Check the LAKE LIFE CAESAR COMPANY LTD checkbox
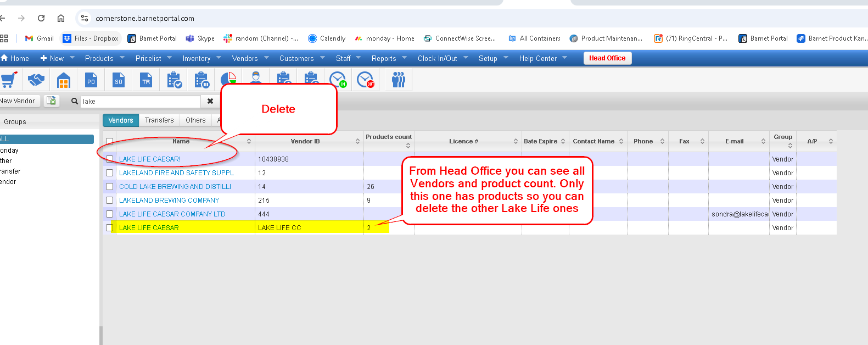This screenshot has width=868, height=345. click(109, 214)
